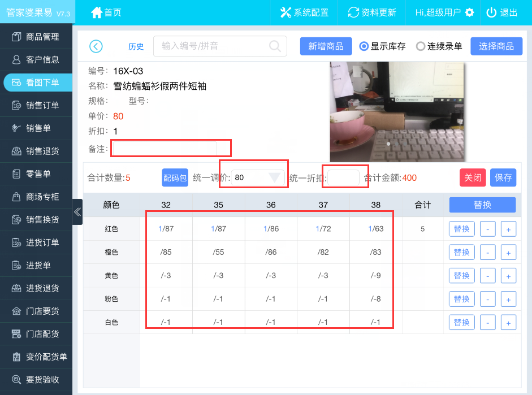Increase quantity in the 红色 row
This screenshot has width=532, height=395.
pos(508,229)
